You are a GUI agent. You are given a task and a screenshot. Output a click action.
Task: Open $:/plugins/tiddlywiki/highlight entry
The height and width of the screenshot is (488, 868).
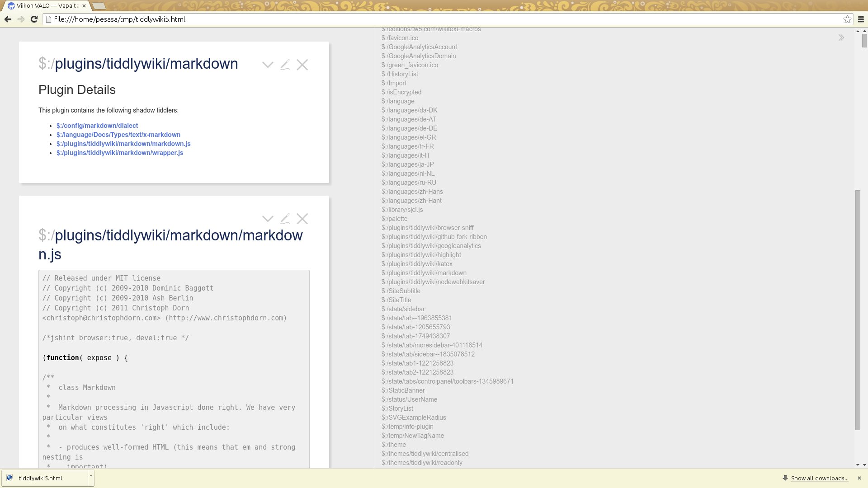coord(421,255)
